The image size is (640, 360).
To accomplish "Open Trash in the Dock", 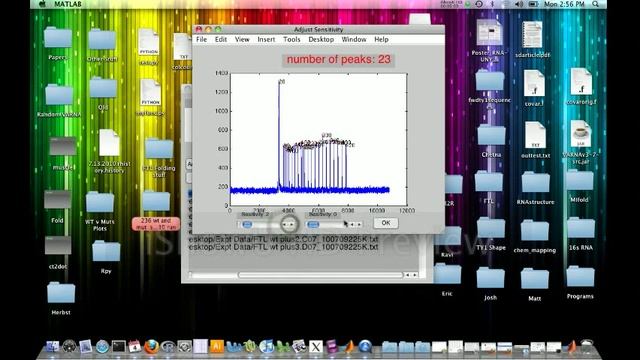I will pyautogui.click(x=587, y=347).
